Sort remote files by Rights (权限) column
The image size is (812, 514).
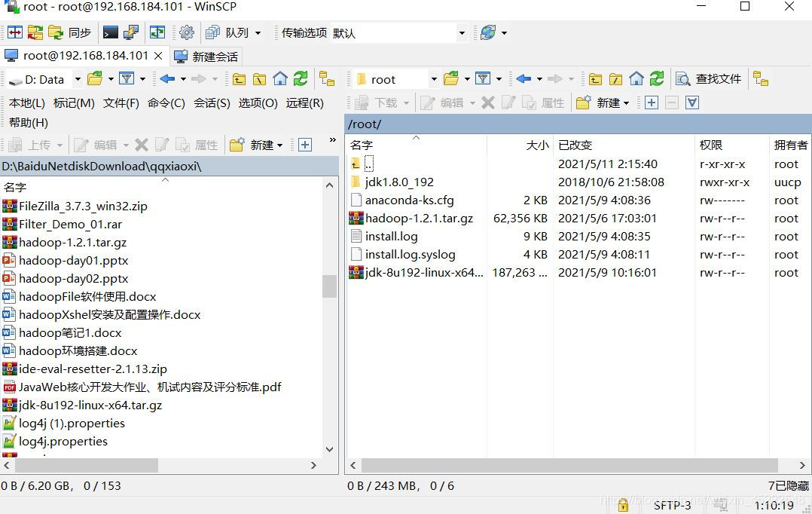point(731,145)
